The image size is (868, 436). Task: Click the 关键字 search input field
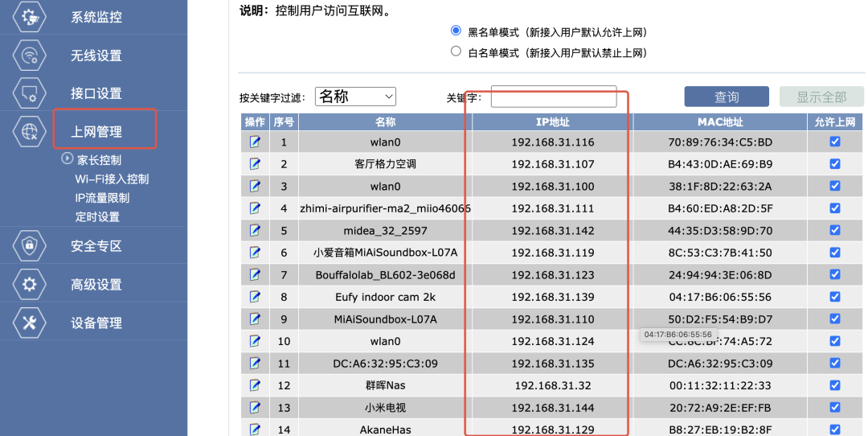pos(554,97)
